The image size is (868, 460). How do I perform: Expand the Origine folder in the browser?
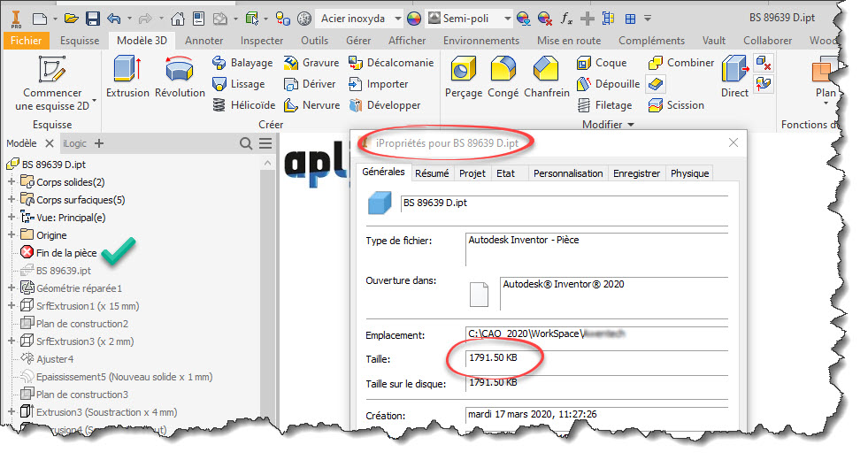[x=12, y=235]
